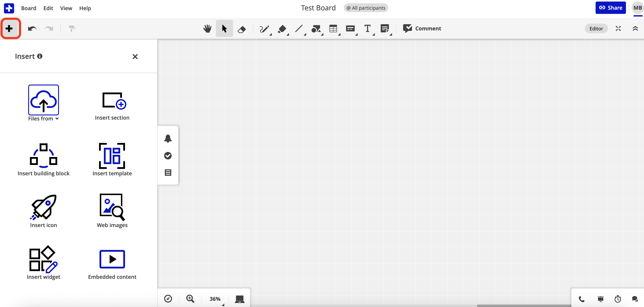This screenshot has width=644, height=307.
Task: Open the Shapes tool
Action: [316, 28]
